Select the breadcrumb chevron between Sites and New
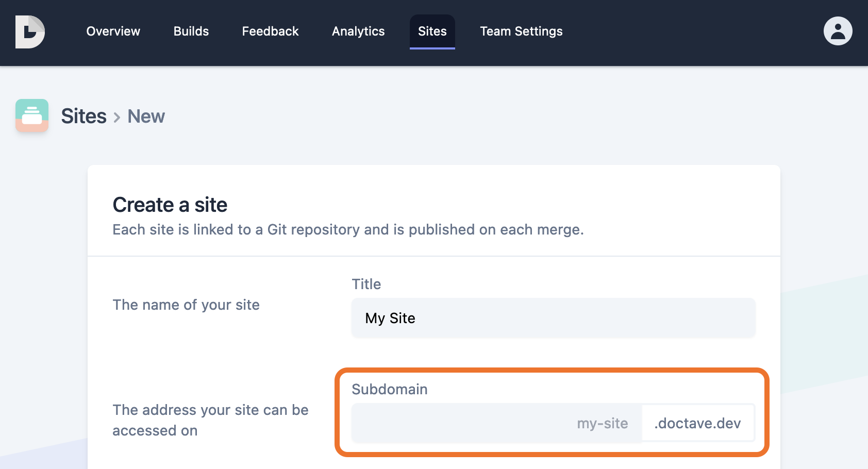The height and width of the screenshot is (469, 868). tap(117, 116)
